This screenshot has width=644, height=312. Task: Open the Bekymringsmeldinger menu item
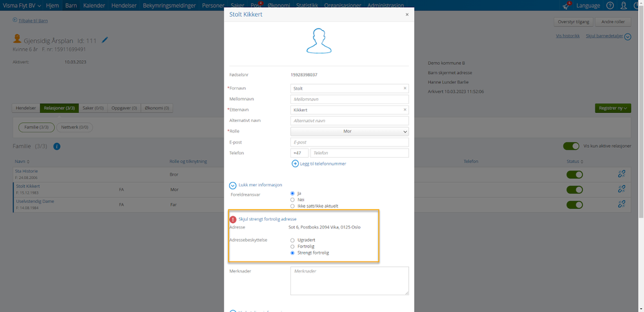(x=170, y=5)
